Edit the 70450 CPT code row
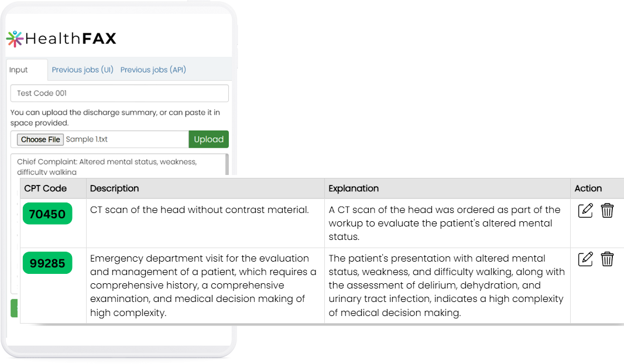624x364 pixels. point(585,211)
